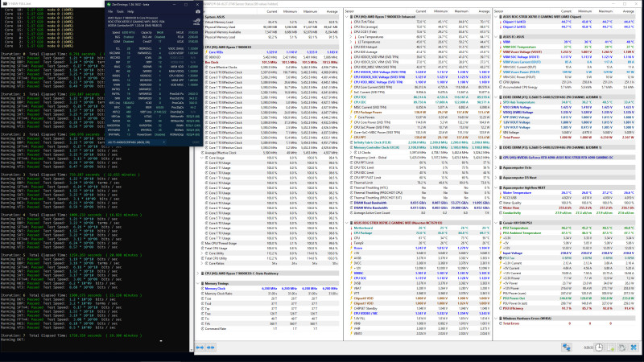This screenshot has height=362, width=644.
Task: Select the CPU Package Power row
Action: click(x=418, y=113)
